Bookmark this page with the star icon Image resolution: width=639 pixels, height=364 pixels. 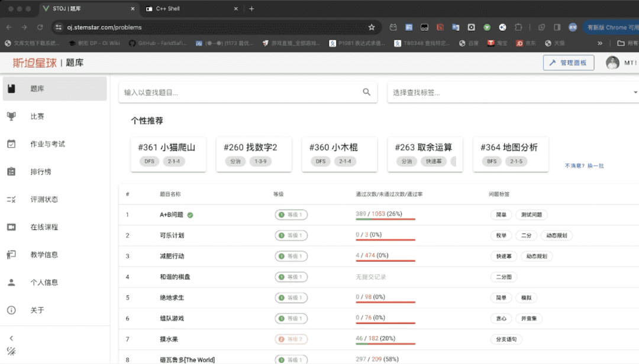pos(372,27)
